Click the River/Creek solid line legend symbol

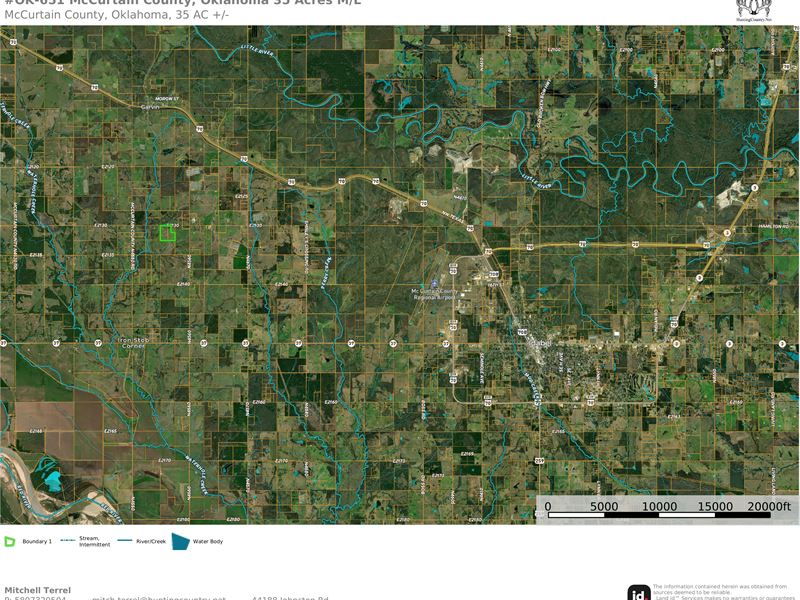click(x=124, y=541)
